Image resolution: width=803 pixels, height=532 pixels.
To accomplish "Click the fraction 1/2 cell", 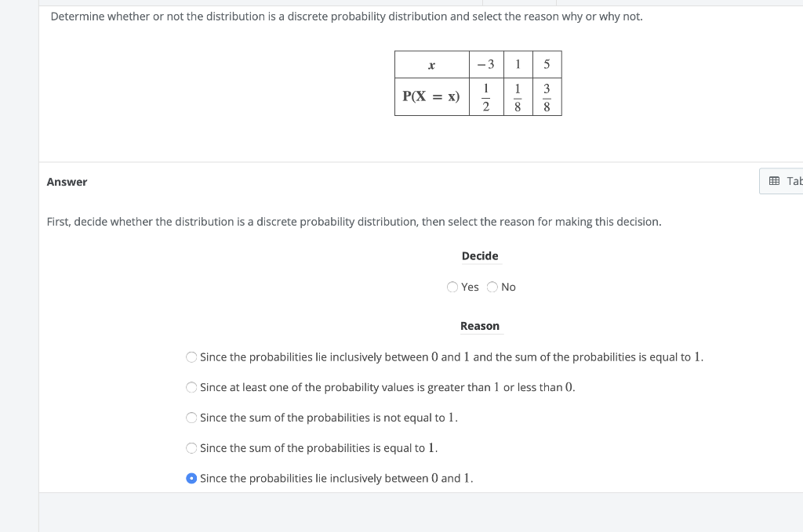I will coord(486,96).
